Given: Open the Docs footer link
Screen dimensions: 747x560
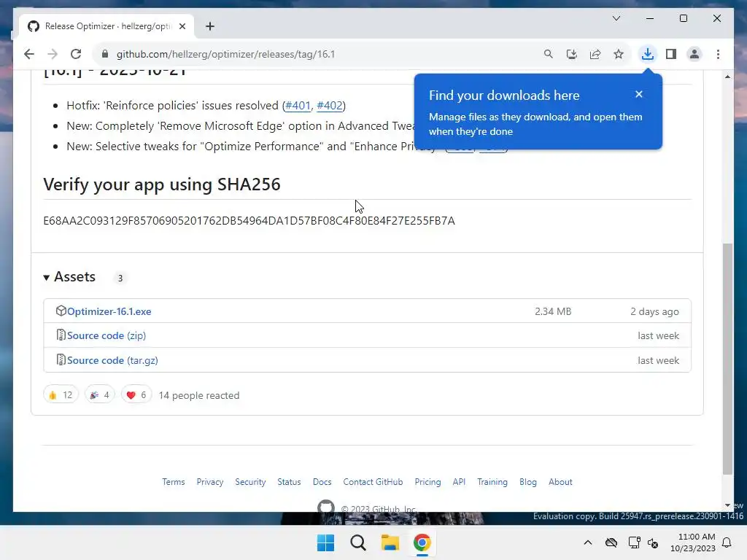Looking at the screenshot, I should 322,482.
